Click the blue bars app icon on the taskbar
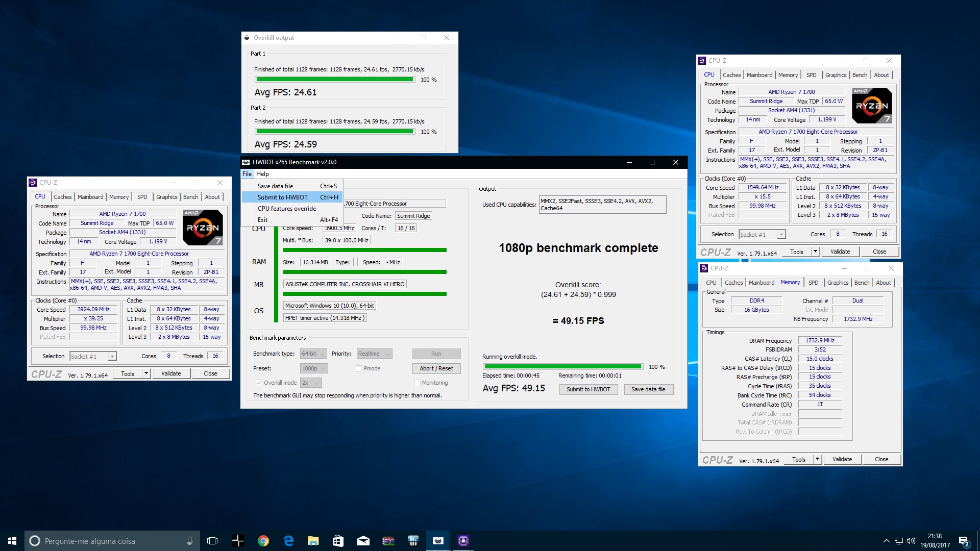 click(x=413, y=541)
